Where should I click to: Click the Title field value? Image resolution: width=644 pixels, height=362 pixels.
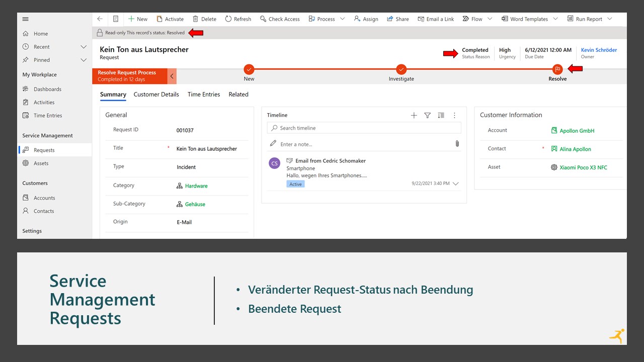coord(207,149)
